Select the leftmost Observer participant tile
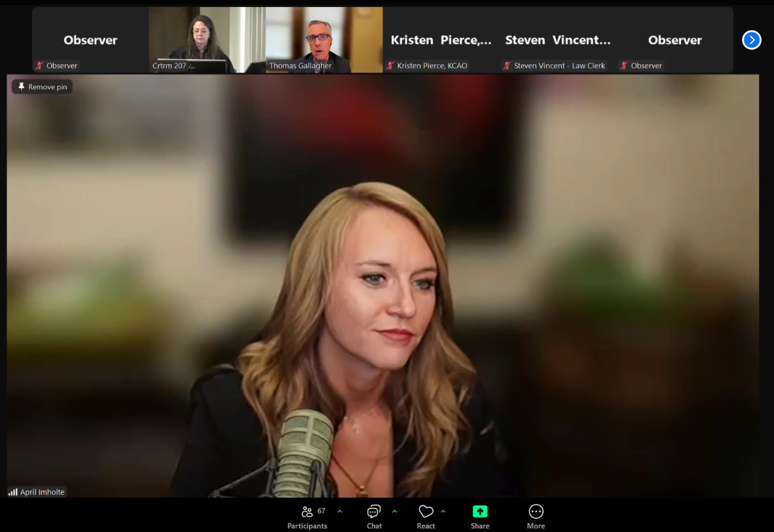The width and height of the screenshot is (774, 532). [x=90, y=40]
